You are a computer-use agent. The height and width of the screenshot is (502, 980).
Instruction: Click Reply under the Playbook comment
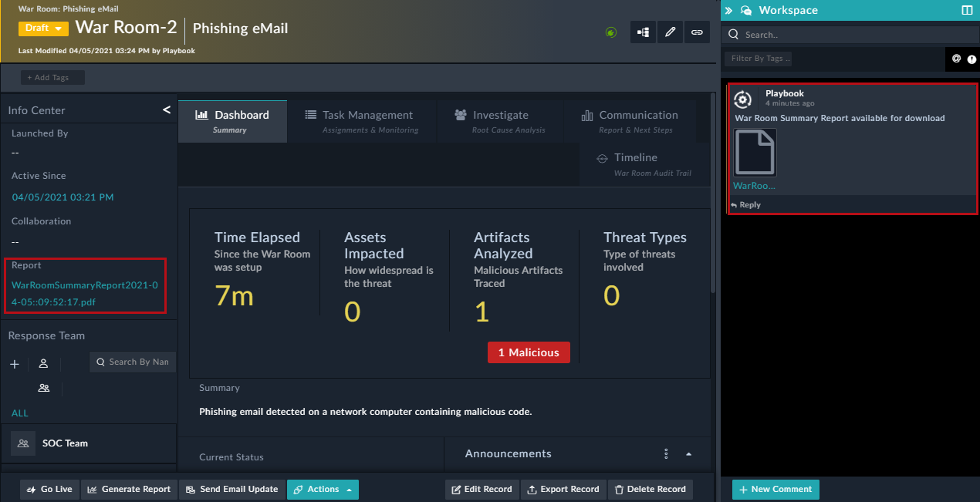pyautogui.click(x=746, y=204)
